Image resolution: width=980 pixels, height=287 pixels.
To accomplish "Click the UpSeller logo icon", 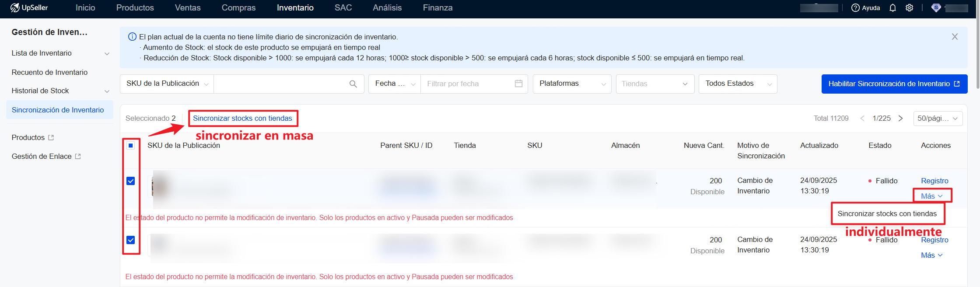I will pyautogui.click(x=15, y=8).
